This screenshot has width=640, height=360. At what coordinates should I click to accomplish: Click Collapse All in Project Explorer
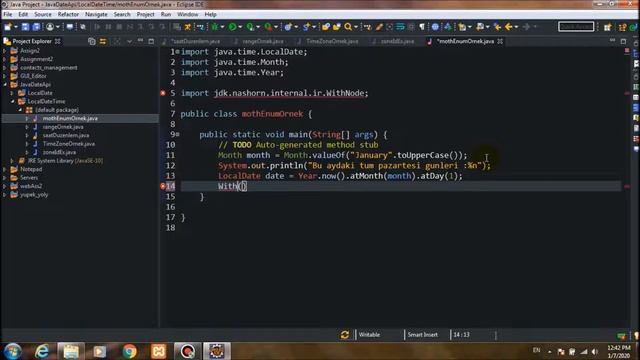tap(91, 41)
